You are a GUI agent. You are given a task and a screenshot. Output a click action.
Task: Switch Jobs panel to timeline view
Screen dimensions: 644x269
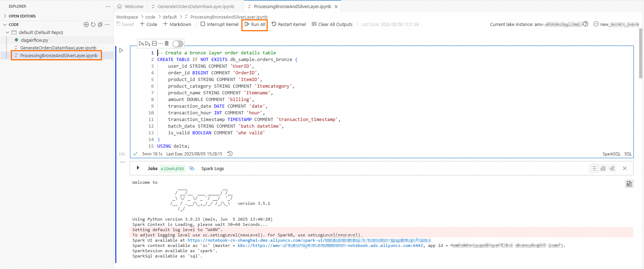pyautogui.click(x=612, y=168)
